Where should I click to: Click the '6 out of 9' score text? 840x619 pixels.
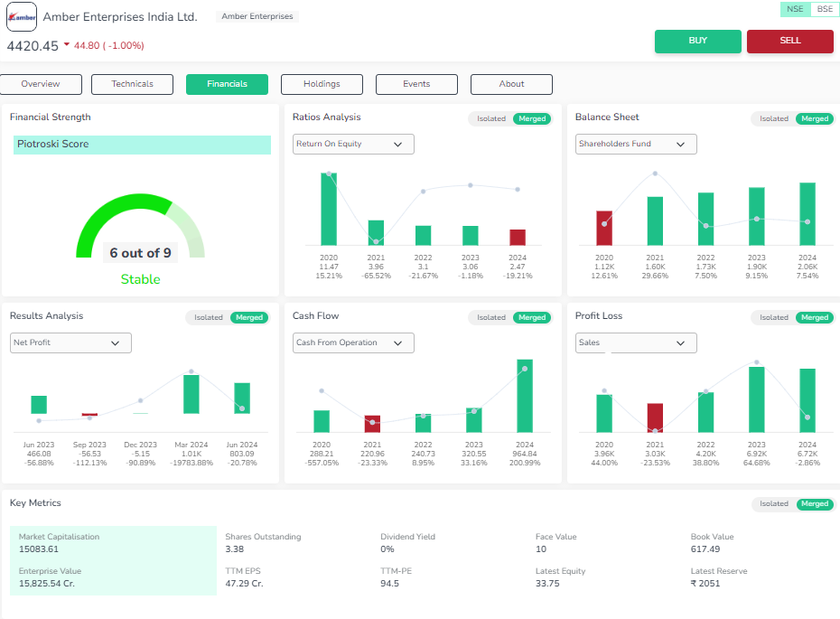point(140,253)
